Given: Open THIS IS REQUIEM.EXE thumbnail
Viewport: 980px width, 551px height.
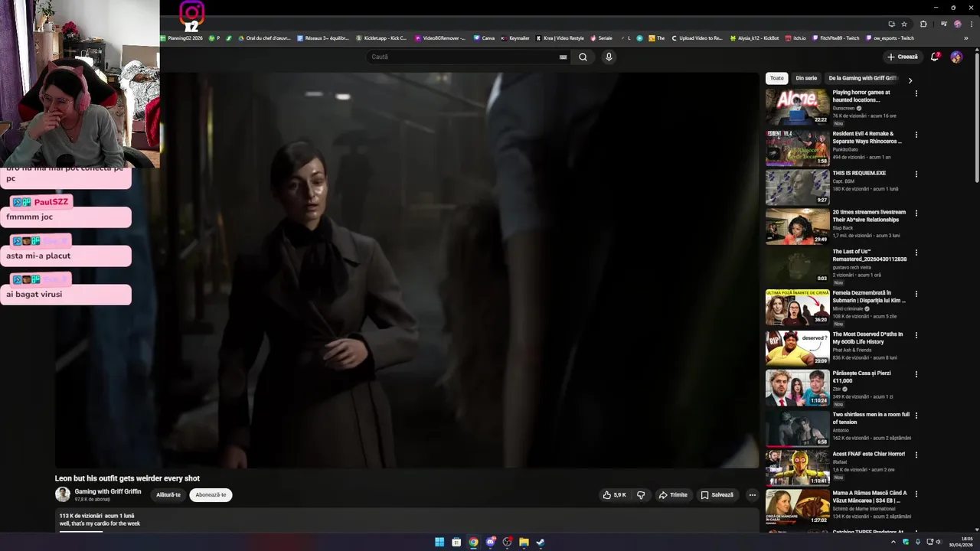Looking at the screenshot, I should 797,187.
